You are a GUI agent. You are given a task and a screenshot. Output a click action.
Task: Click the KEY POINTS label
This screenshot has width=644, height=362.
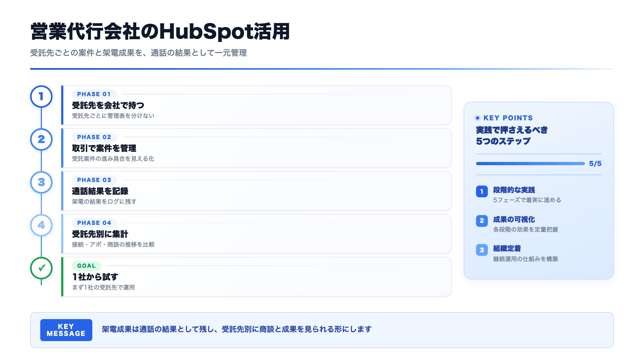pyautogui.click(x=508, y=118)
